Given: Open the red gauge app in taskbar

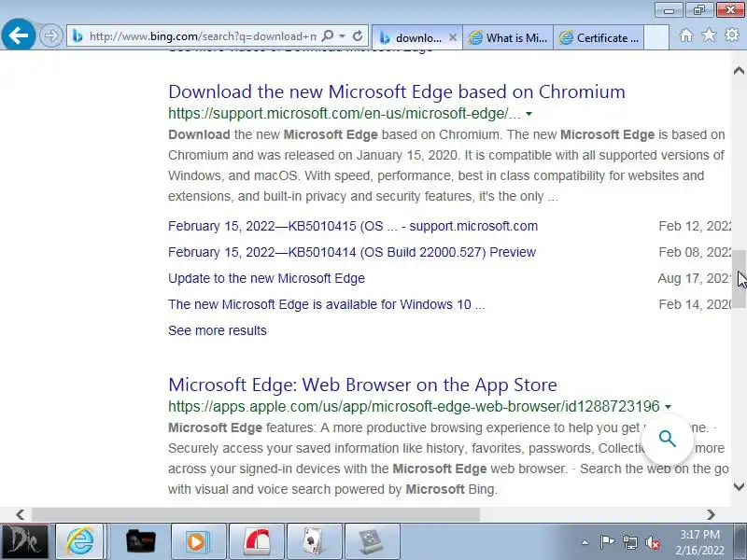Looking at the screenshot, I should coord(256,541).
